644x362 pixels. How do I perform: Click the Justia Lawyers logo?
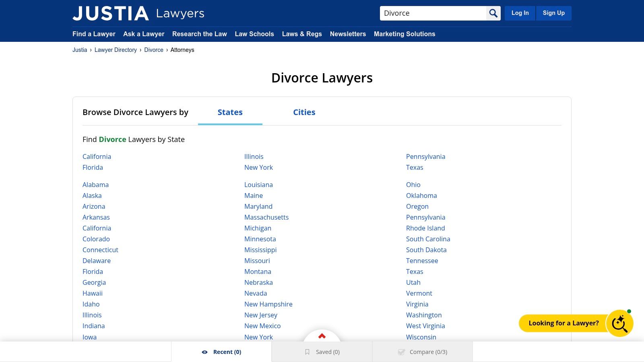138,13
